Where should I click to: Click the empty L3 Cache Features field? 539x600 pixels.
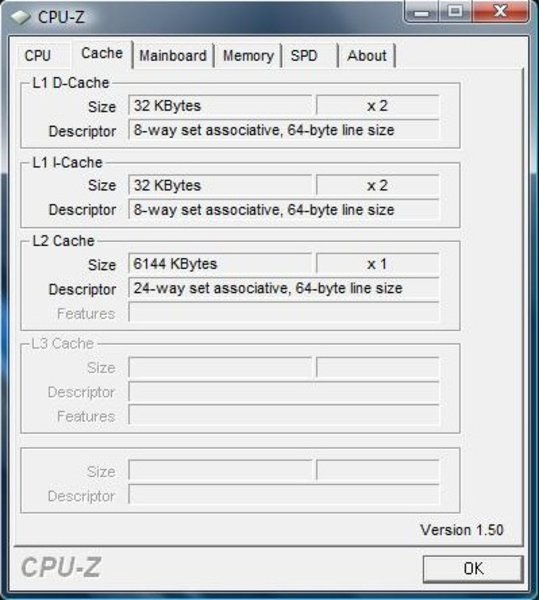click(x=283, y=416)
